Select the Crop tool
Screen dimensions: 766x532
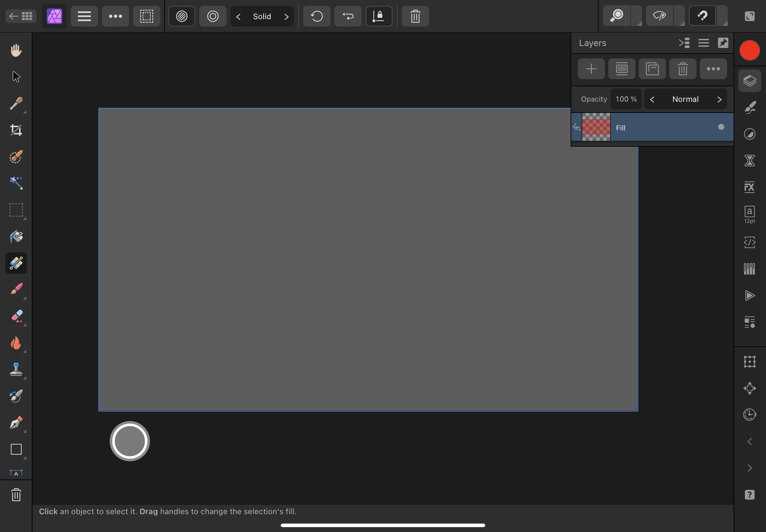point(16,130)
